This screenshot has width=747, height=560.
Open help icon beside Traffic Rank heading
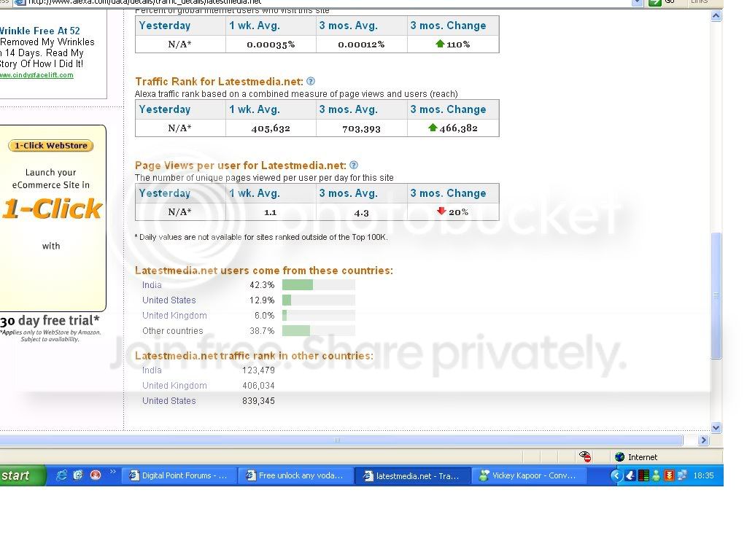click(x=311, y=82)
